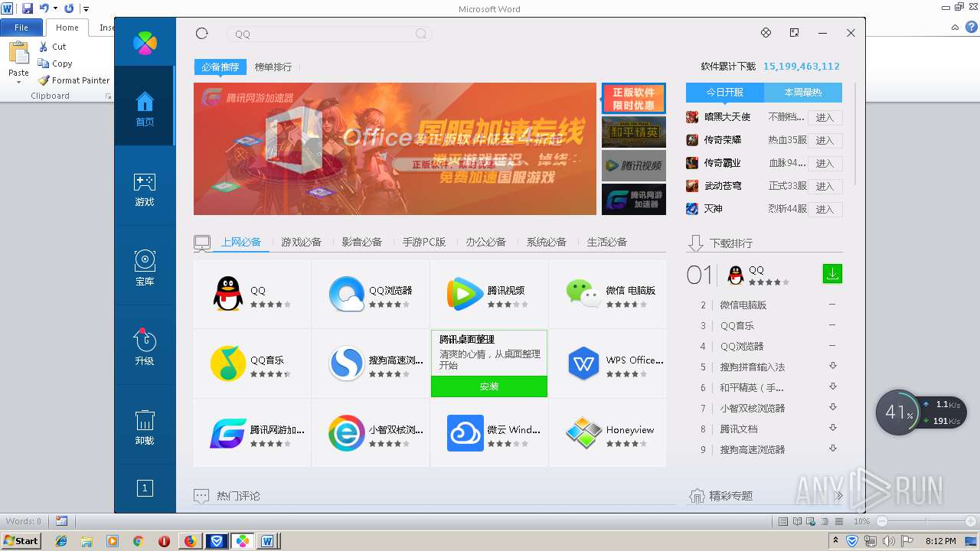980x551 pixels.
Task: Select the Honeyview app tile
Action: point(608,433)
